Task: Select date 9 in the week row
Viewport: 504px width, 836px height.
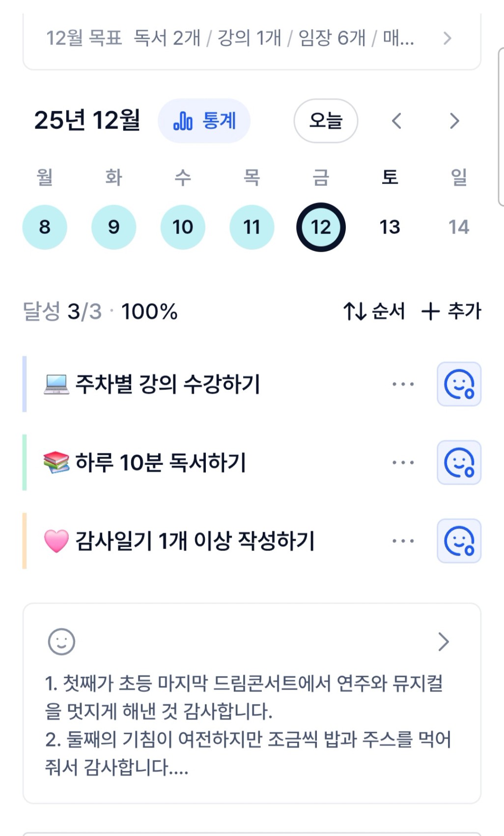Action: 113,227
